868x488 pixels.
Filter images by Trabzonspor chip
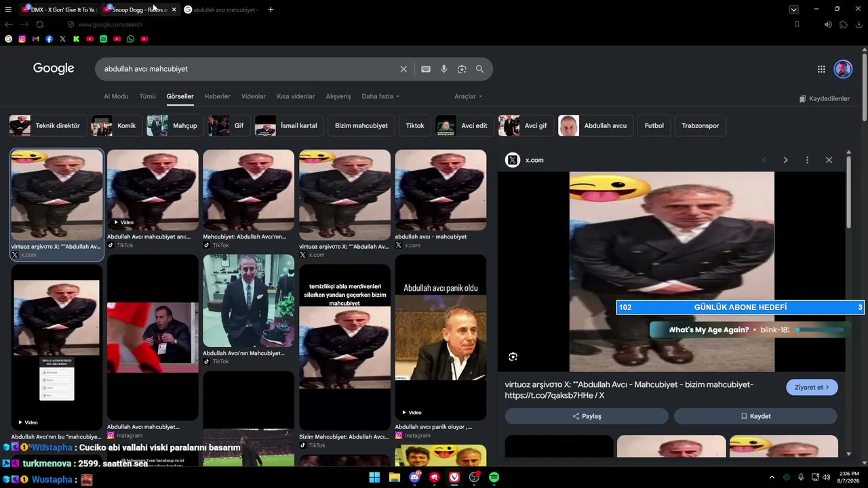701,126
